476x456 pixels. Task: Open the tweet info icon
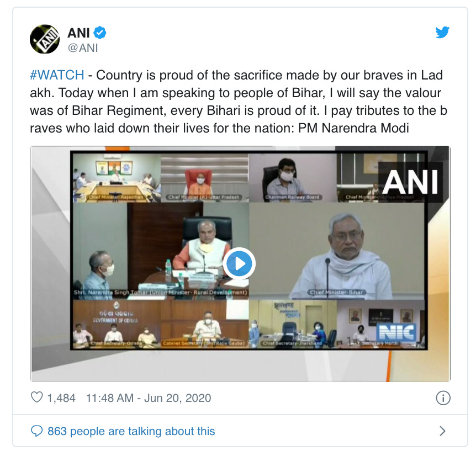(x=443, y=397)
